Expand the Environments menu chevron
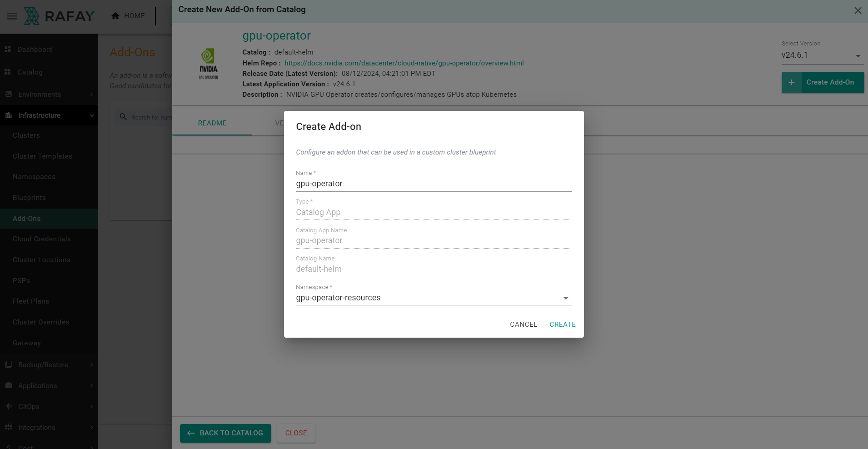The image size is (868, 449). pos(91,95)
